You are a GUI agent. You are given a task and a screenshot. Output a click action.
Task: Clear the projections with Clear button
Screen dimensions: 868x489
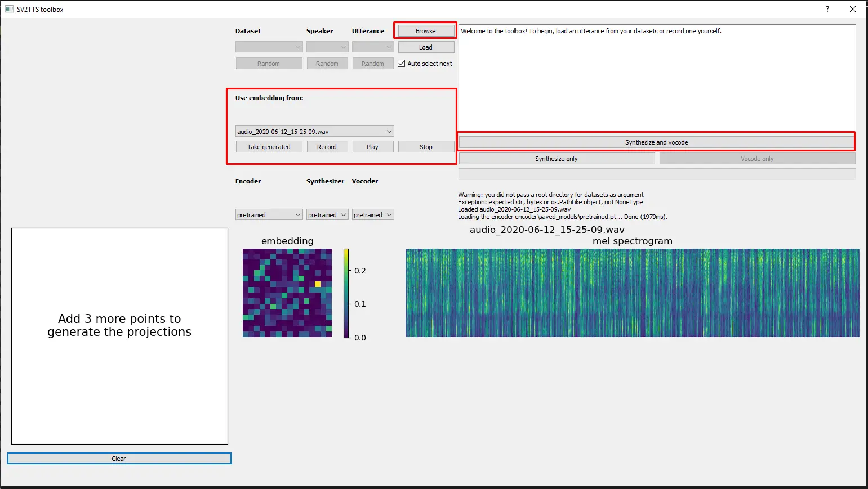(119, 459)
